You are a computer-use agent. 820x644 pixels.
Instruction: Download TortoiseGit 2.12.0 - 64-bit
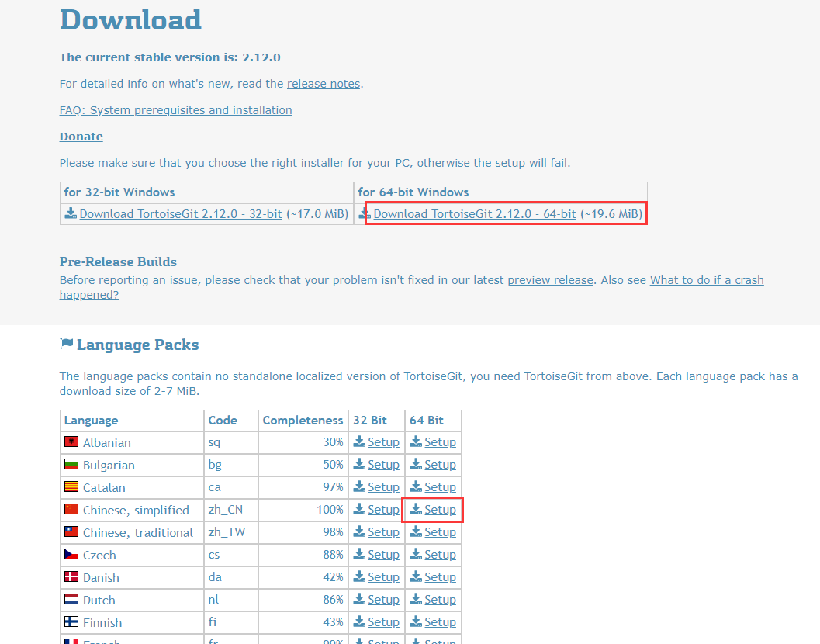click(474, 214)
